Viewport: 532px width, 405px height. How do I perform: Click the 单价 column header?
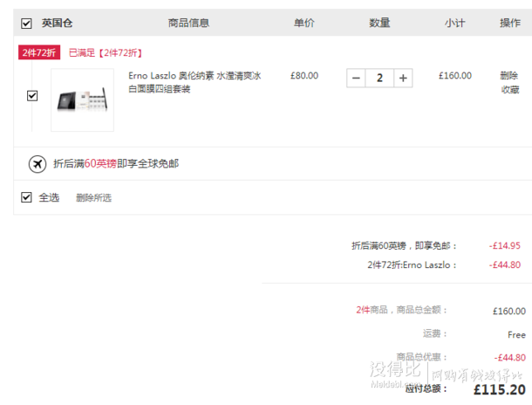(304, 23)
